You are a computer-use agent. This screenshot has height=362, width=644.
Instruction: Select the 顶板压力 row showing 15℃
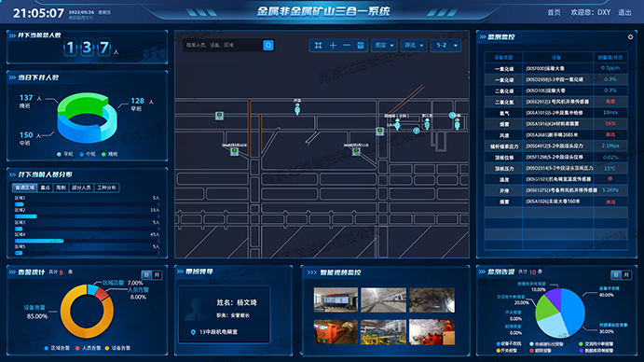[555, 168]
